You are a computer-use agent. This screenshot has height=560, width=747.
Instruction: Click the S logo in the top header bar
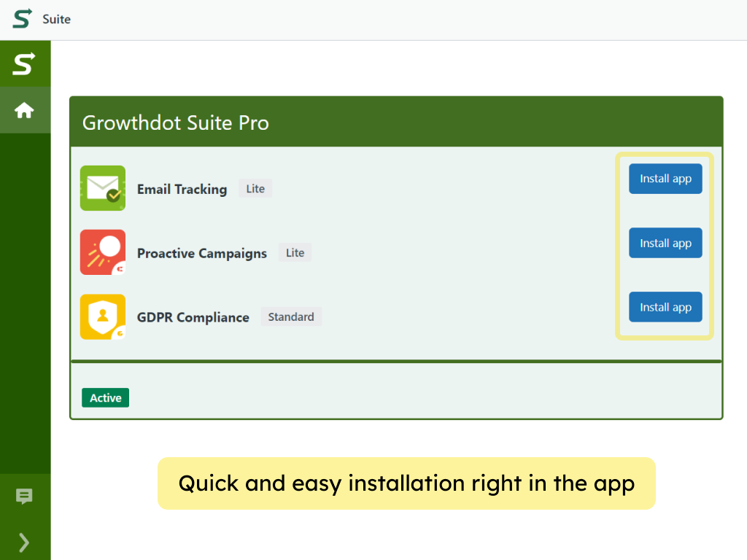20,19
